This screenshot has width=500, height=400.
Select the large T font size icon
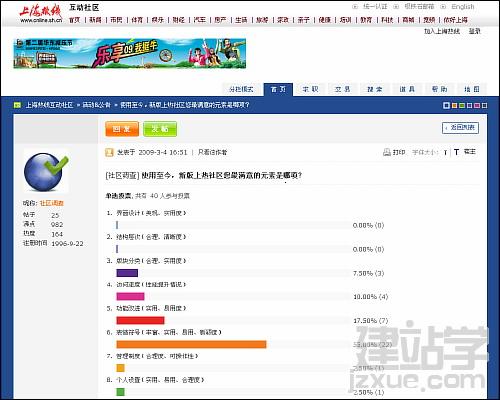(456, 152)
